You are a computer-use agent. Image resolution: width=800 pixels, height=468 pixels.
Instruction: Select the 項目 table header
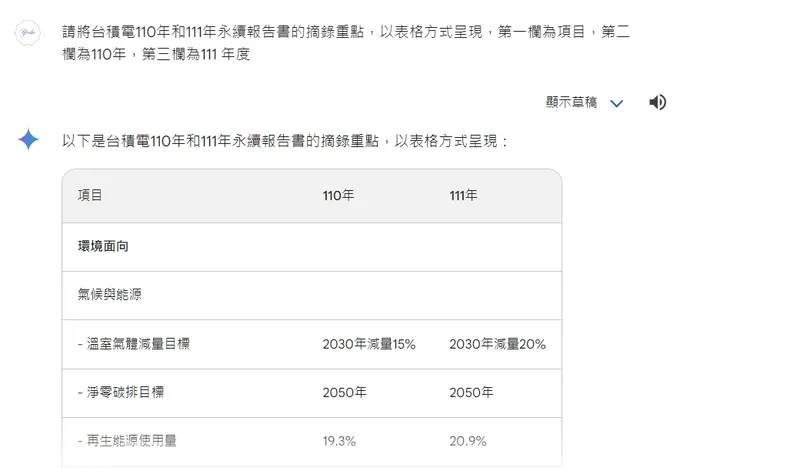click(90, 195)
